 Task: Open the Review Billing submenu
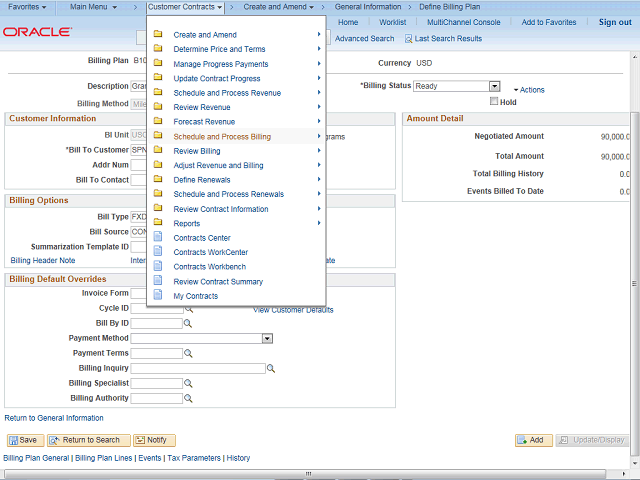tap(197, 151)
